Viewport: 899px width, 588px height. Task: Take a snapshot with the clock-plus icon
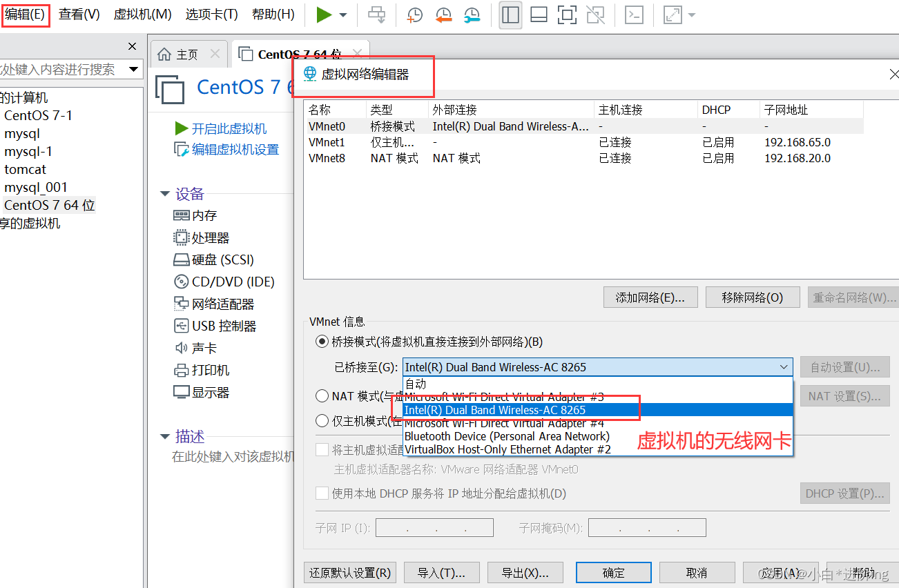click(414, 15)
